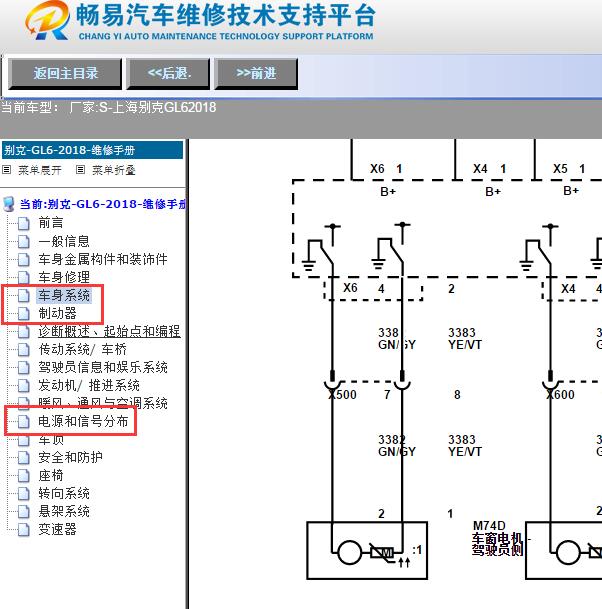This screenshot has width=602, height=609.
Task: Open the 座椅 chapter
Action: [x=51, y=475]
